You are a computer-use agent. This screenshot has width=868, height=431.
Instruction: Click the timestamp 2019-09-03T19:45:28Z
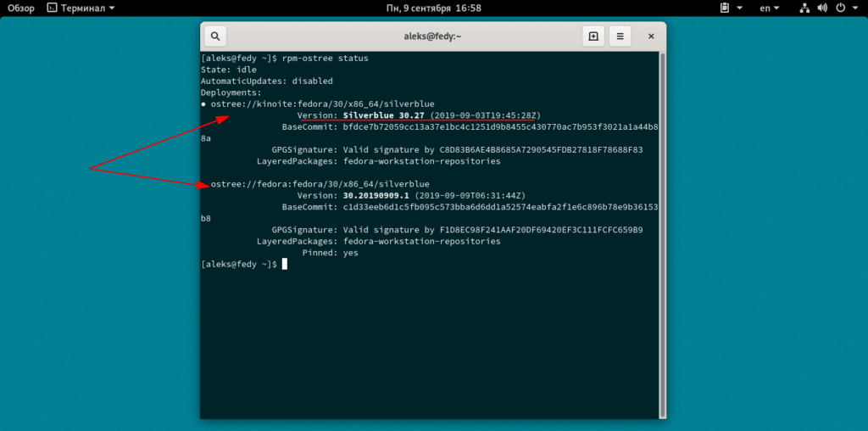[486, 115]
